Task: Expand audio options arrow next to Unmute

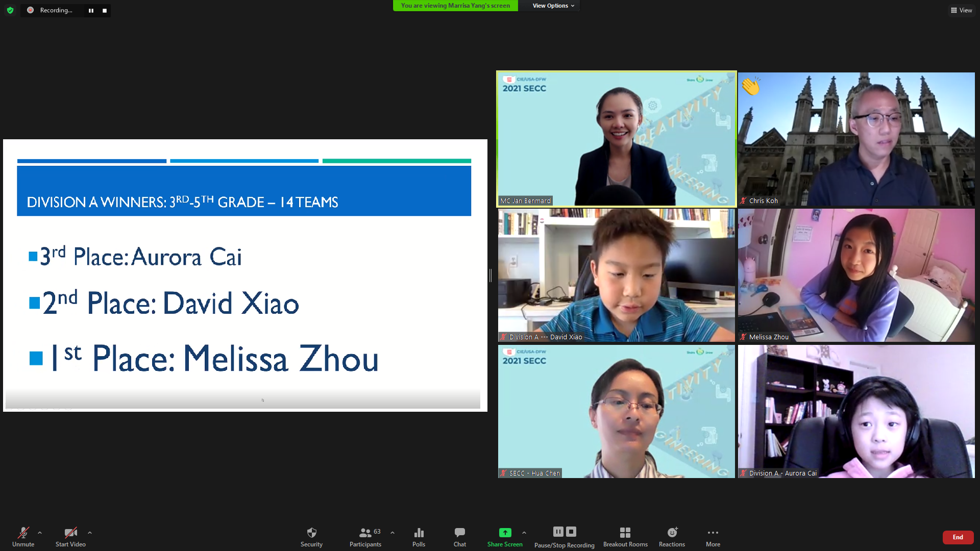Action: click(40, 533)
